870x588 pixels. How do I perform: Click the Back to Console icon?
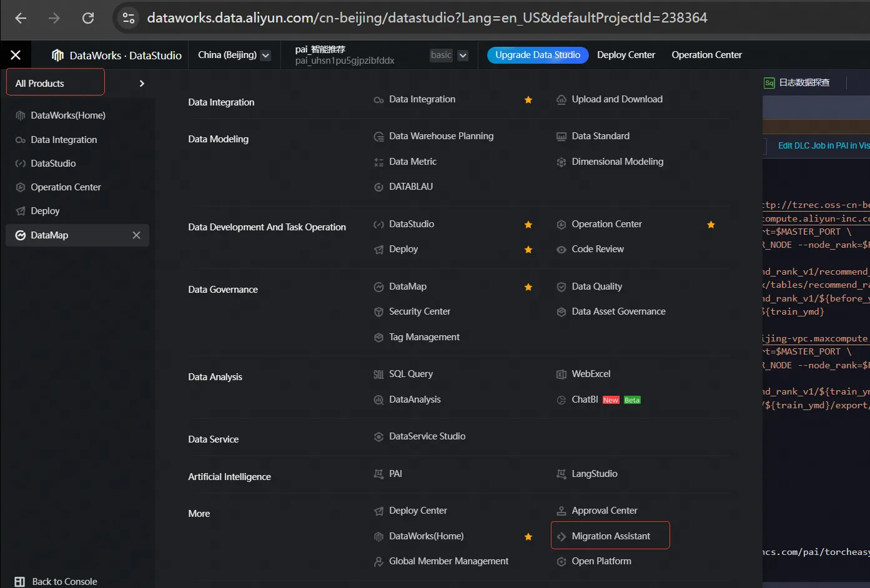[x=19, y=582]
